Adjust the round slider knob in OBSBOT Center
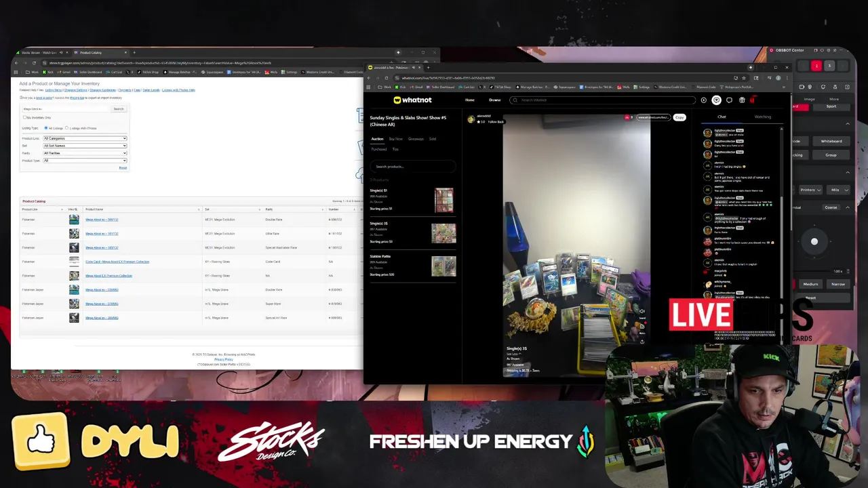Viewport: 868px width, 488px height. click(x=814, y=241)
